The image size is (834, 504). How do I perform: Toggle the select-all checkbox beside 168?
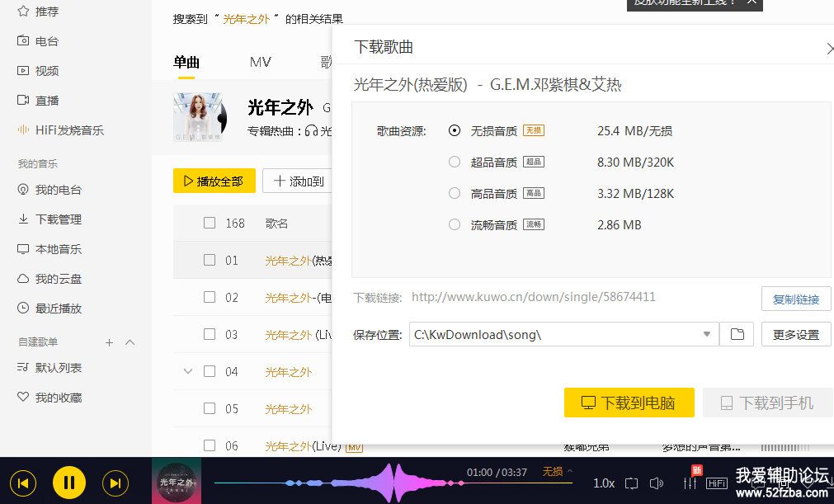[x=210, y=223]
